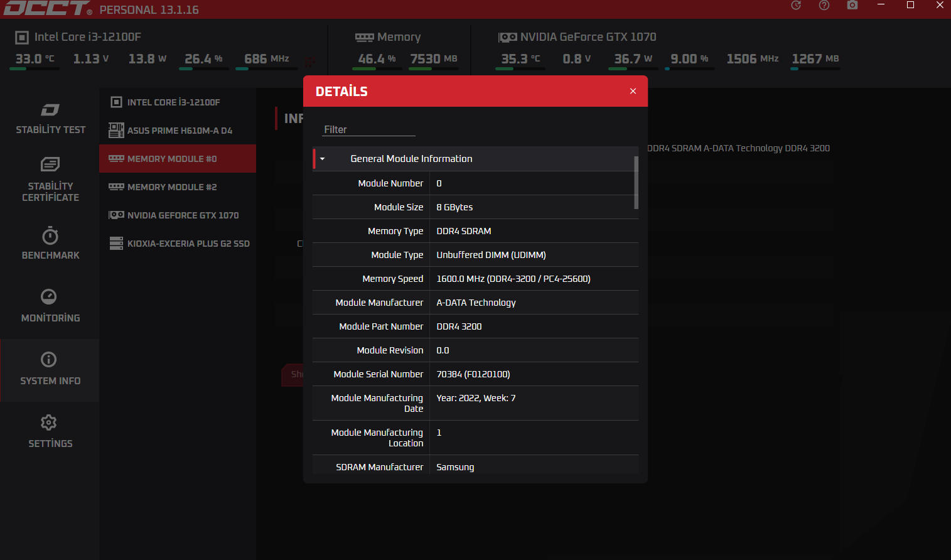Open the Stability Certificate section
The width and height of the screenshot is (951, 560).
click(50, 179)
